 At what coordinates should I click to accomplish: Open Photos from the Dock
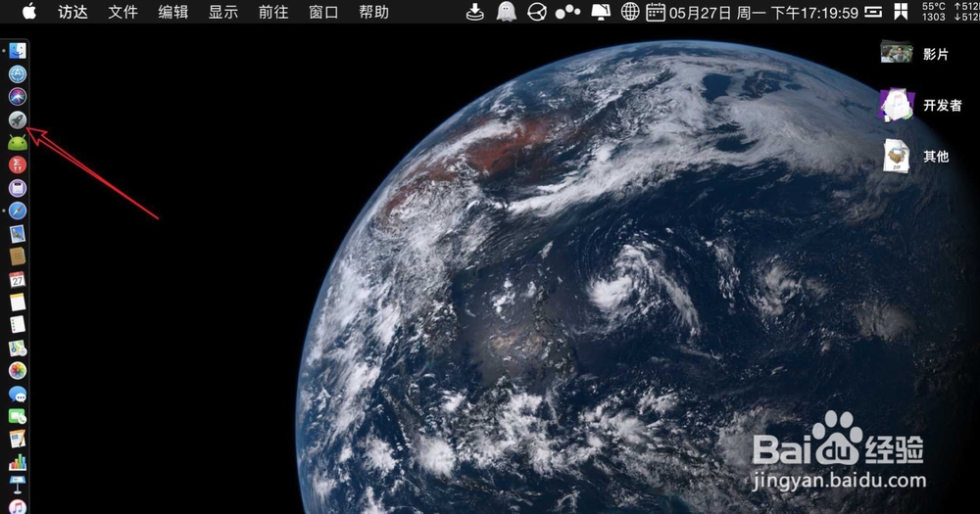18,370
